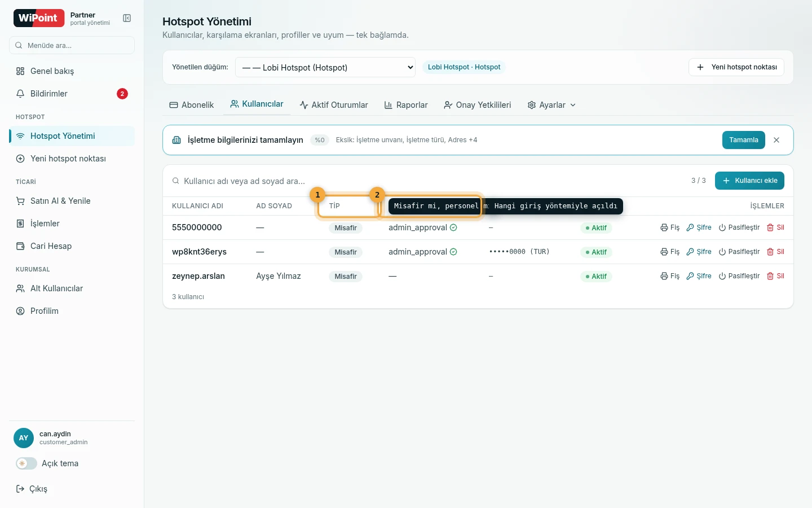Click the building icon in the business info banner

tap(176, 140)
